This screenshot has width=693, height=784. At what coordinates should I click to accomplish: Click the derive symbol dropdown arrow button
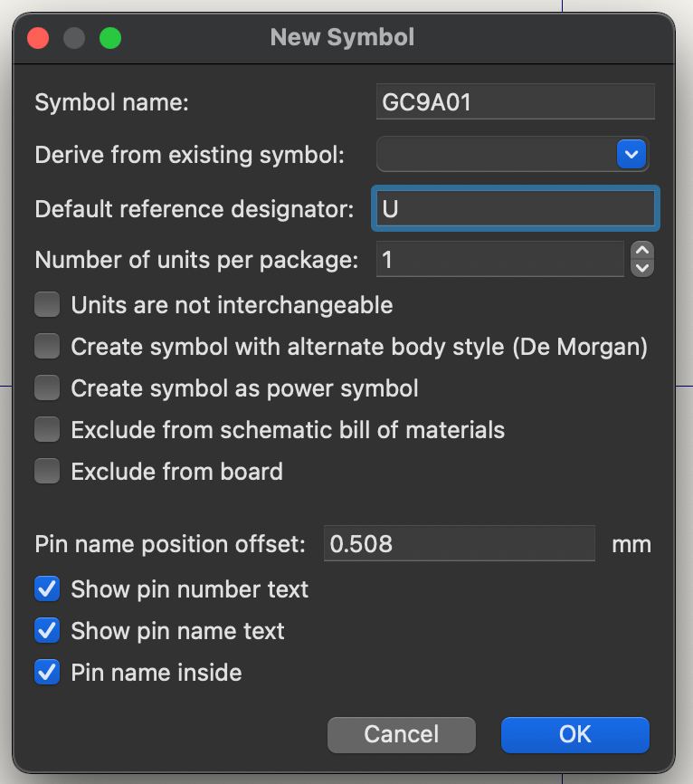tap(631, 155)
